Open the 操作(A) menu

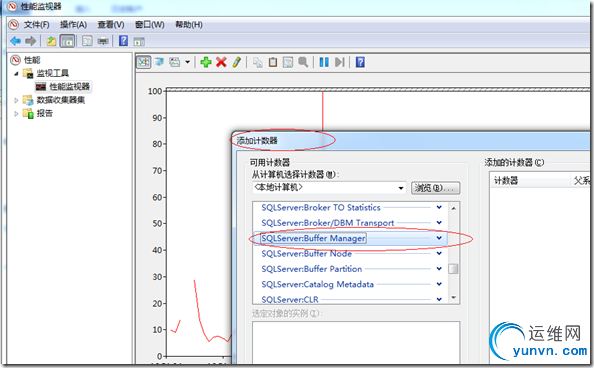[x=73, y=25]
